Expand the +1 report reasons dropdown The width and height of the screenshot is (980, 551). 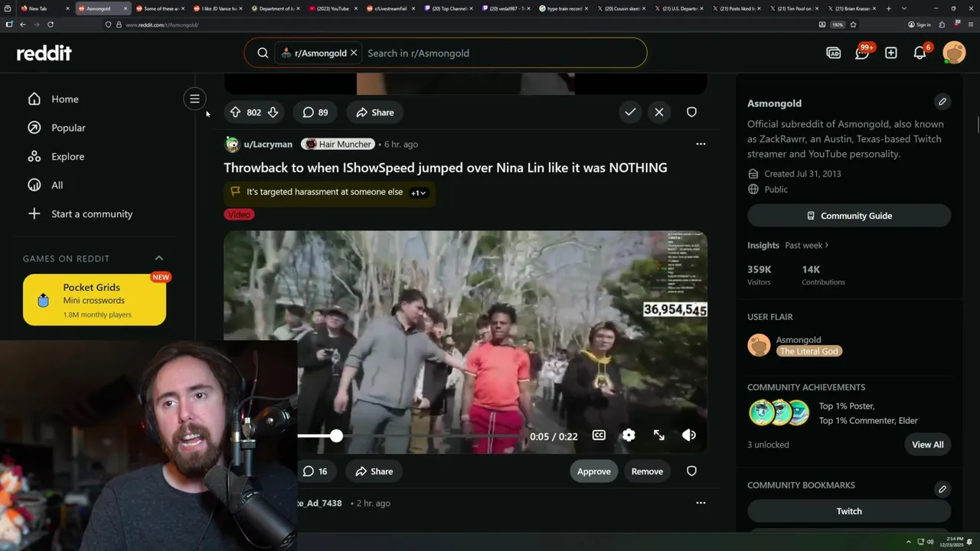point(418,193)
